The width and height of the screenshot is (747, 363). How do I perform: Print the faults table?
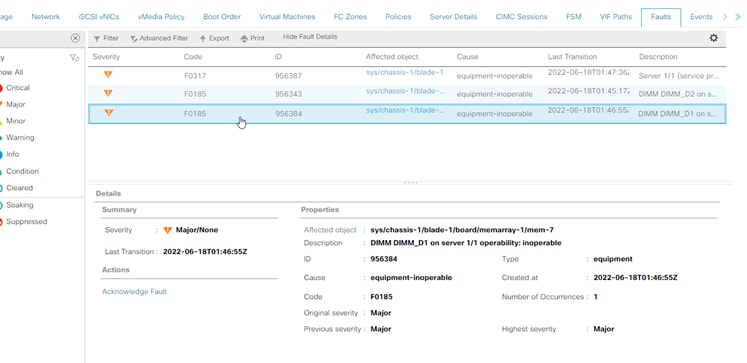click(x=252, y=38)
